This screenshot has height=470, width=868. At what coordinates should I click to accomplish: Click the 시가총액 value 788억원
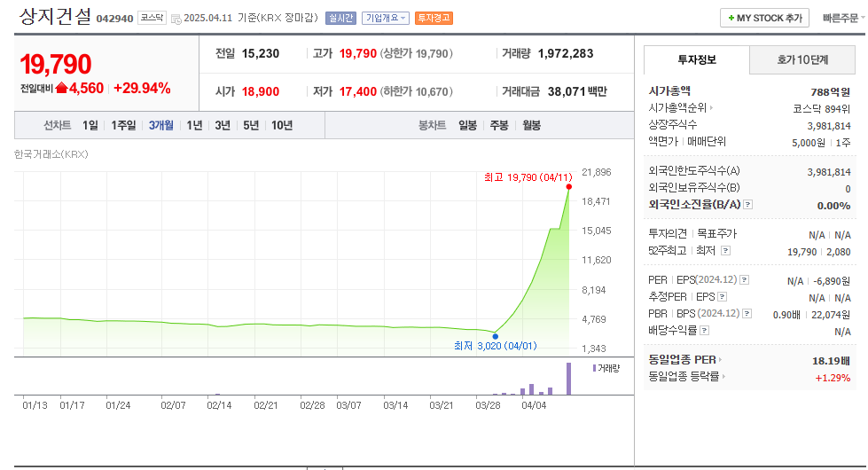831,92
